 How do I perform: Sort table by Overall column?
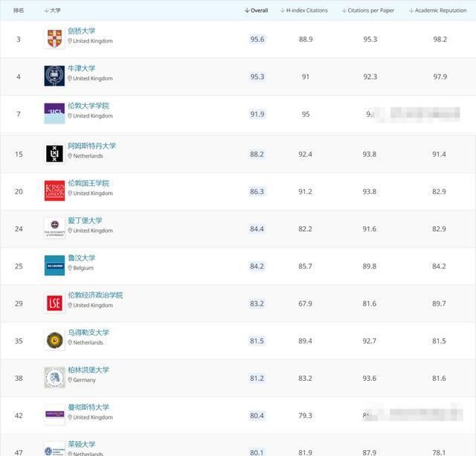click(x=256, y=10)
